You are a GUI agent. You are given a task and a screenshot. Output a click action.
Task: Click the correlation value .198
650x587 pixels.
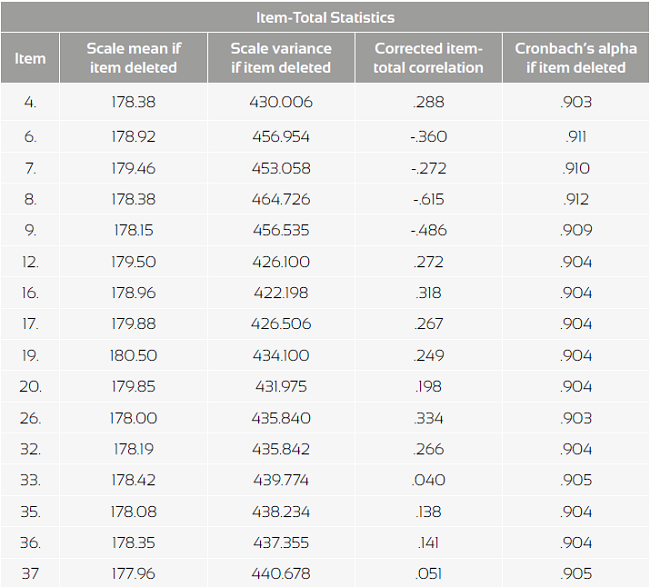pyautogui.click(x=429, y=387)
